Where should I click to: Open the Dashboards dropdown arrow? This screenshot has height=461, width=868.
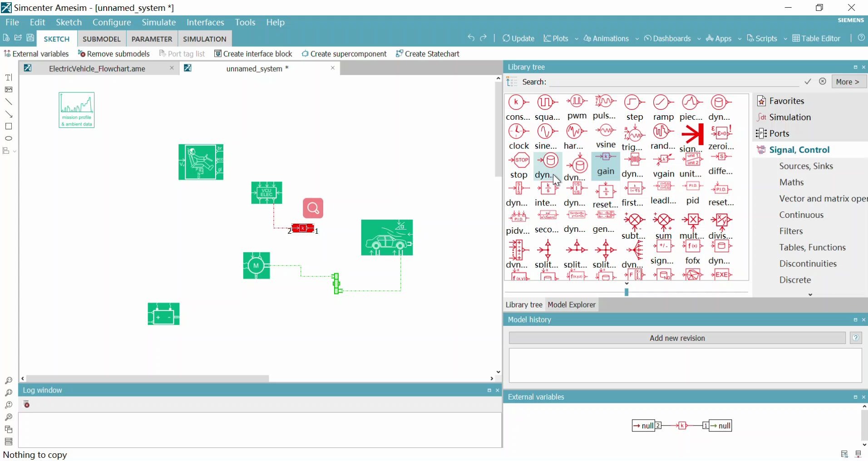coord(699,39)
